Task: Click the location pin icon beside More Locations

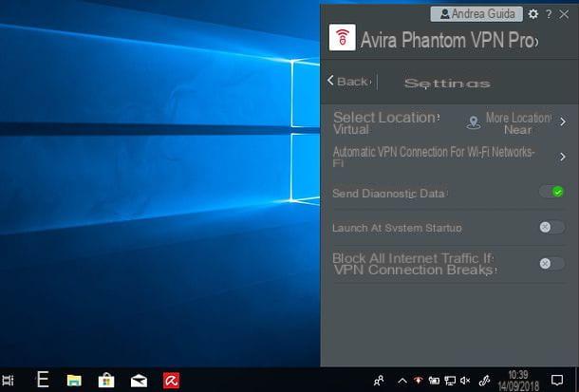Action: pos(474,122)
